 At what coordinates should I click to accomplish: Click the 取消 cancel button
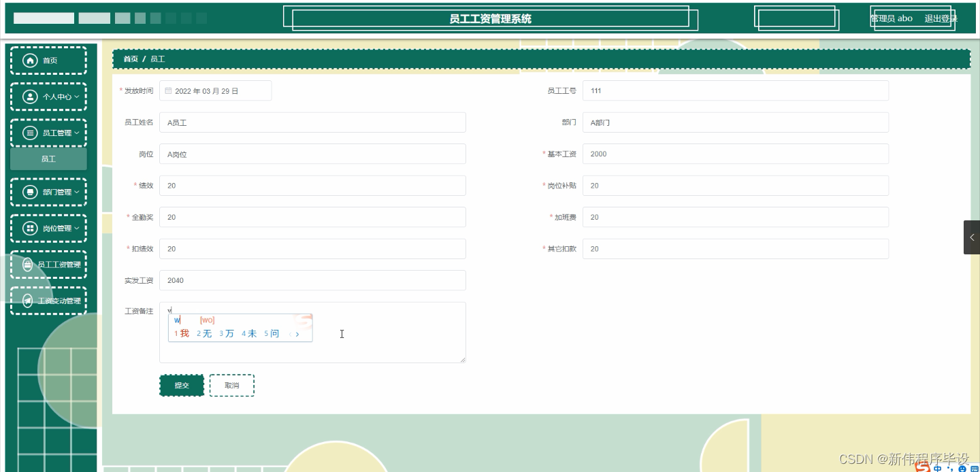[x=232, y=385]
